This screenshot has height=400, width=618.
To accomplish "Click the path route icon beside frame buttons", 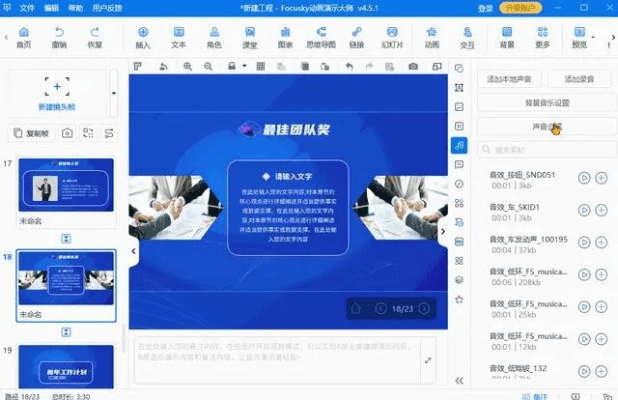I will click(x=109, y=133).
